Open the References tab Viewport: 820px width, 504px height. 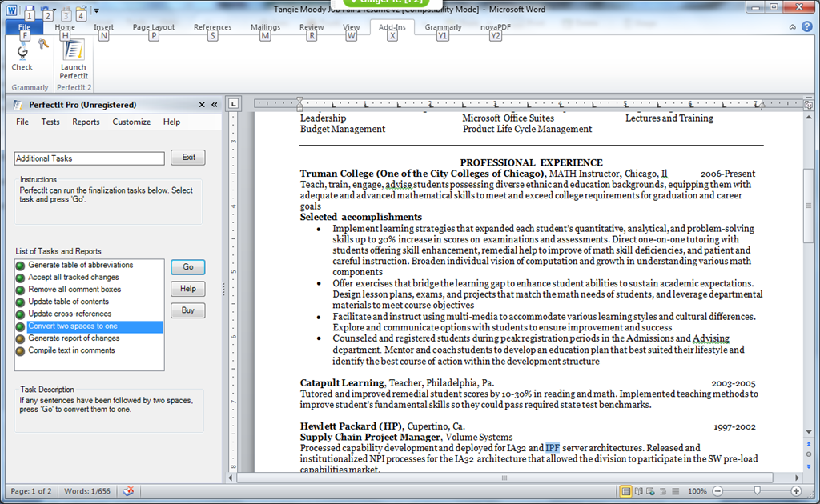pos(212,27)
